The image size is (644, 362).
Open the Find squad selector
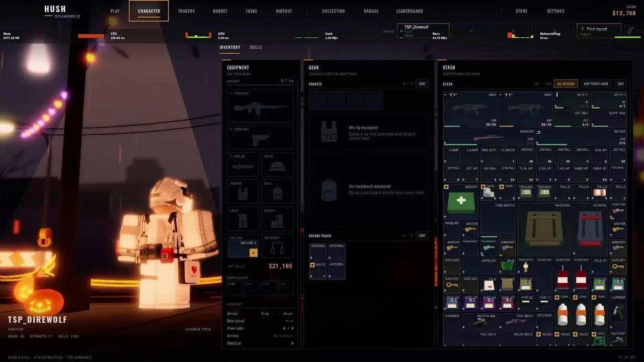(599, 31)
